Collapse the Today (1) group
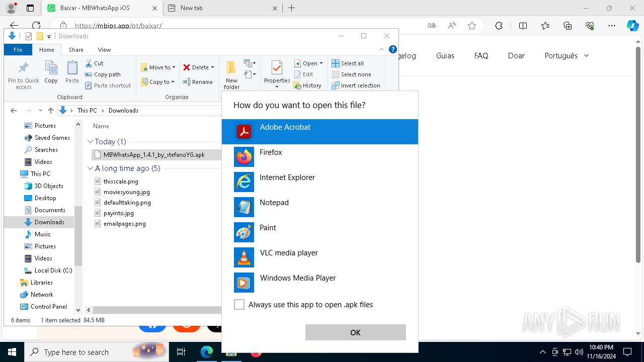Screen dimensions: 644x362 [x=90, y=142]
